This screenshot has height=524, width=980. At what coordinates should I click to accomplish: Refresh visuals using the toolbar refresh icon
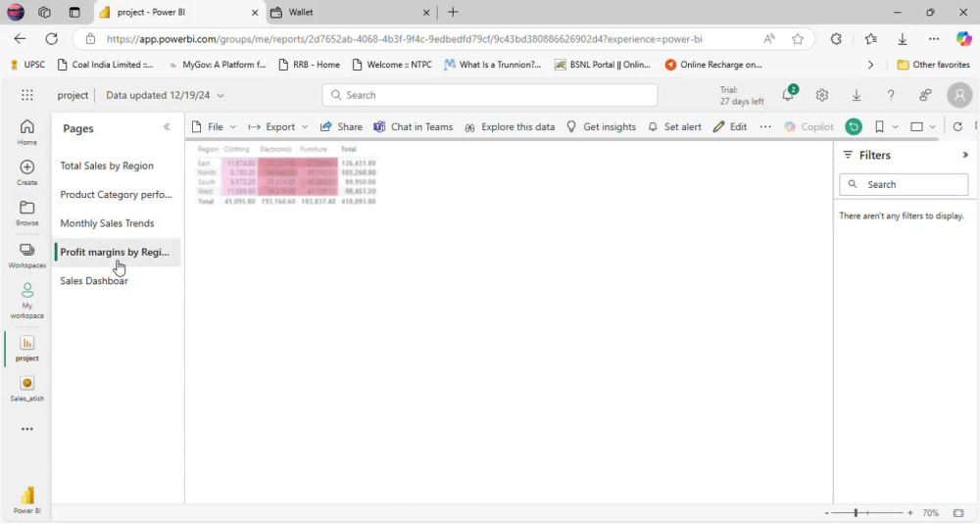coord(957,126)
